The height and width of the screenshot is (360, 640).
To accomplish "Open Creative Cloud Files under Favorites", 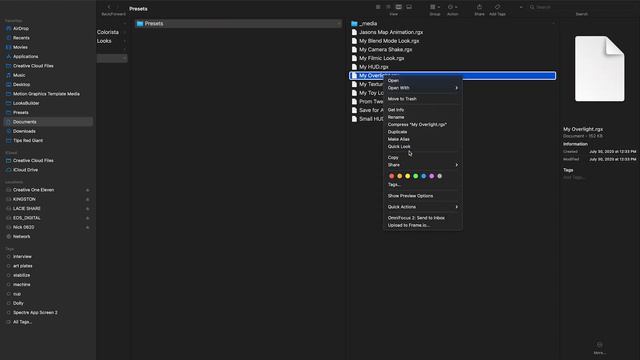I will 33,66.
